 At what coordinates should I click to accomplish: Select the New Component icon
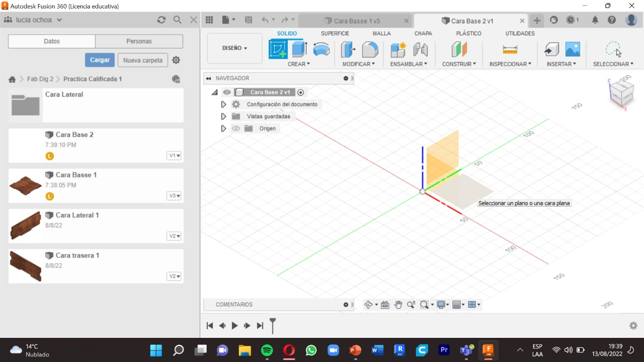tap(398, 49)
